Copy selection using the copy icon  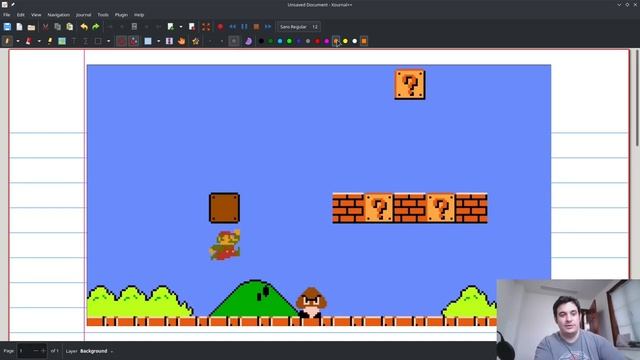pyautogui.click(x=58, y=27)
